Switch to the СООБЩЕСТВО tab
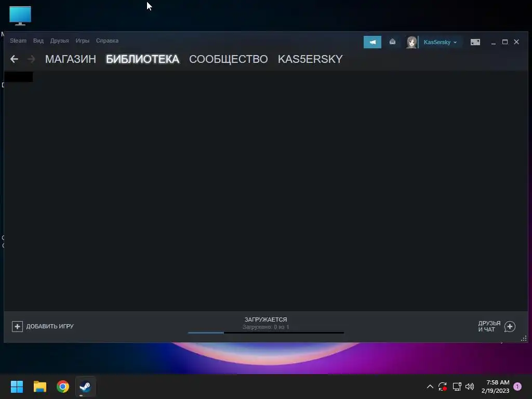532x399 pixels. click(x=229, y=59)
